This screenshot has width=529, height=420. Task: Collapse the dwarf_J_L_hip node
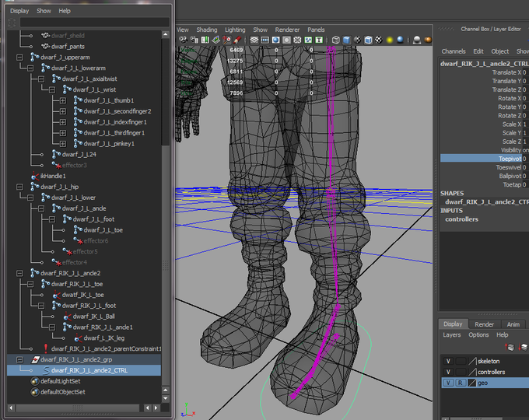pyautogui.click(x=19, y=187)
